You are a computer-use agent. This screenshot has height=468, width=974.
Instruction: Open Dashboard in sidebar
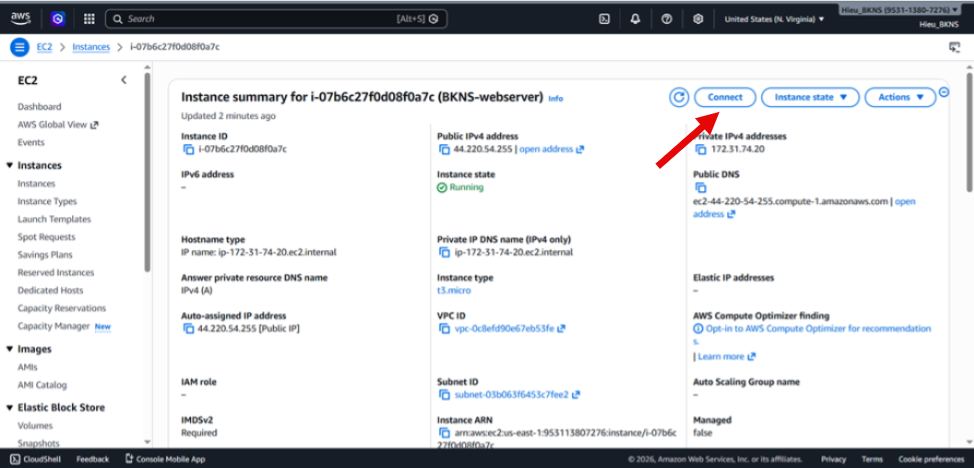(39, 107)
